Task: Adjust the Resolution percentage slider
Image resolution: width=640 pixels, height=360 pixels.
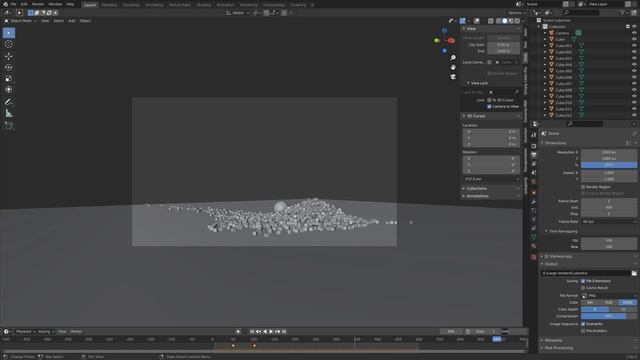Action: (609, 165)
